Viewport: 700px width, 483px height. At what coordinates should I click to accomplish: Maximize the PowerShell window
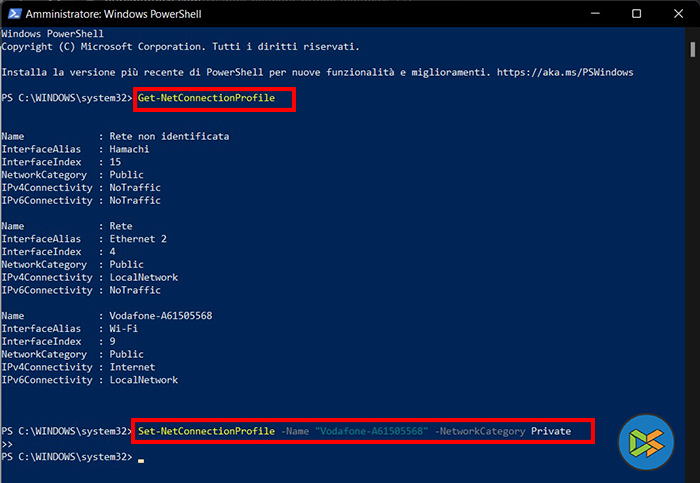pyautogui.click(x=637, y=13)
